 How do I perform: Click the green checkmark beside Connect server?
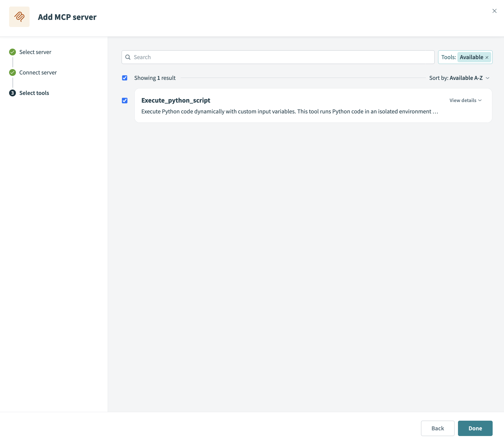(x=12, y=72)
